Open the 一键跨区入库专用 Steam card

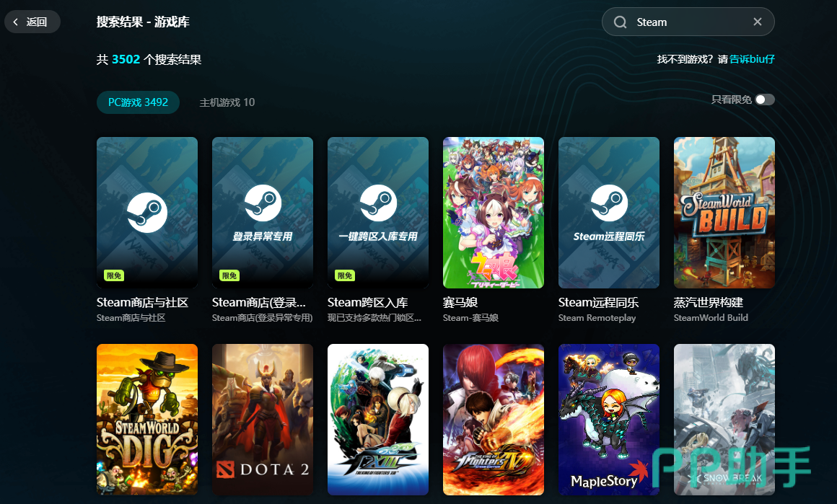point(378,212)
